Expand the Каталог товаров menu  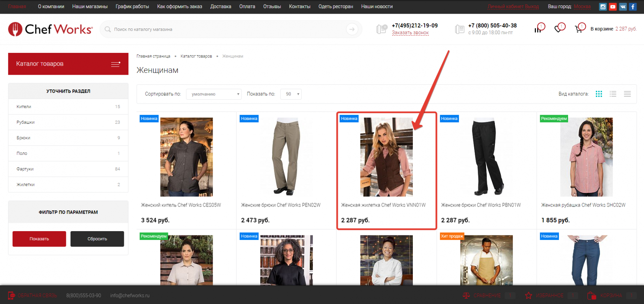click(x=68, y=64)
